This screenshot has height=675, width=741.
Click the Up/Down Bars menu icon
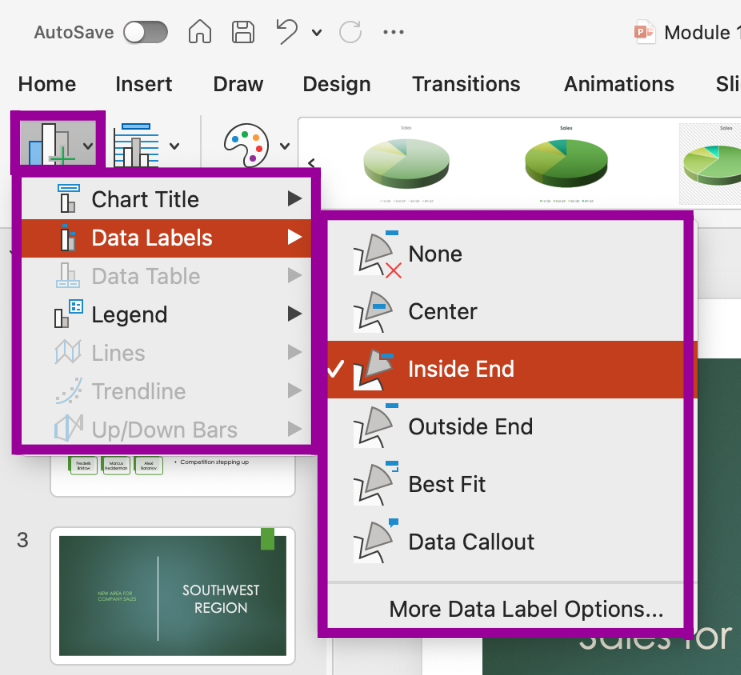point(69,428)
